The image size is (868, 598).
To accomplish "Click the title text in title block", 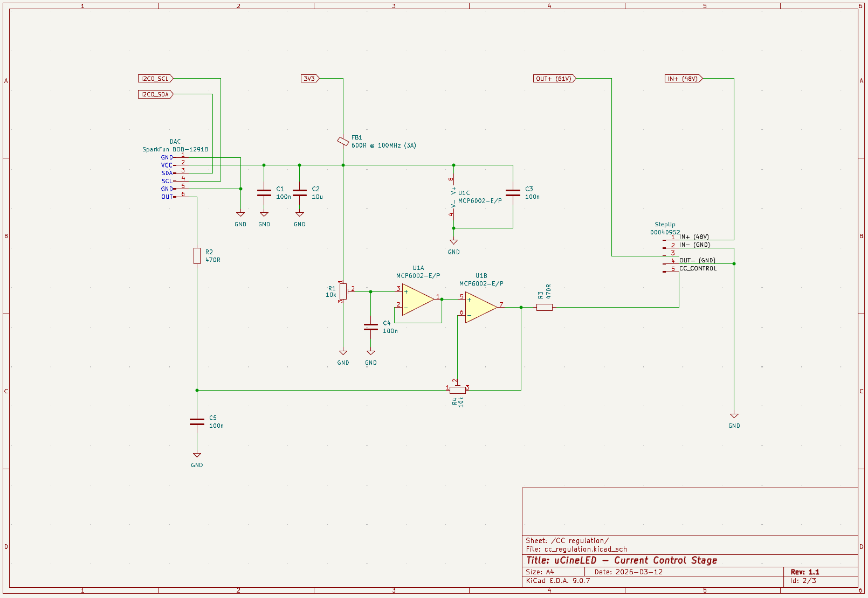I will click(621, 560).
